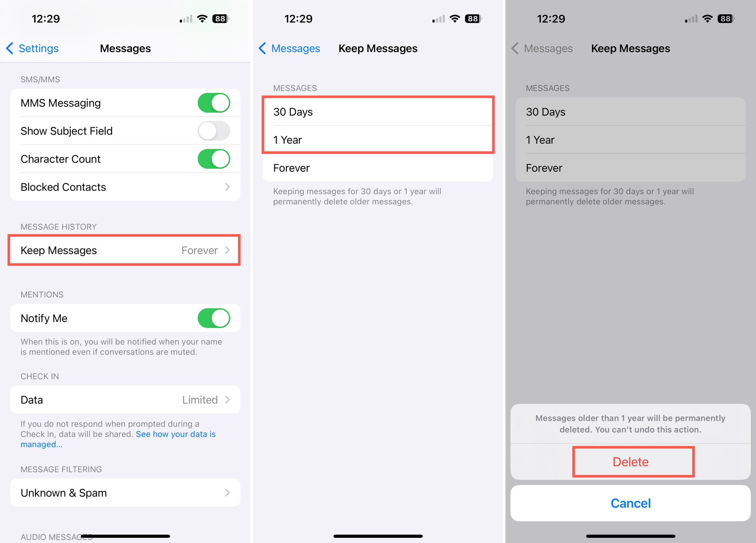Tap the Blocked Contacts chevron
This screenshot has width=756, height=543.
(x=230, y=187)
